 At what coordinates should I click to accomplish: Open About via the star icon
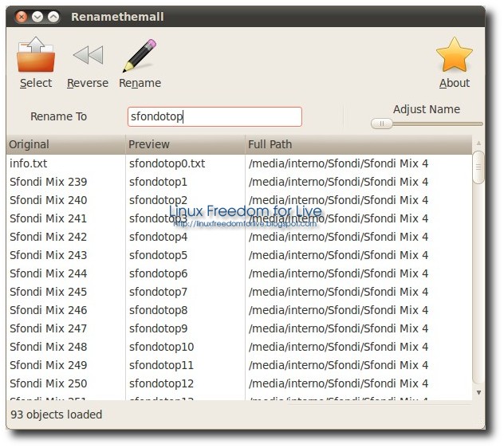pos(455,54)
